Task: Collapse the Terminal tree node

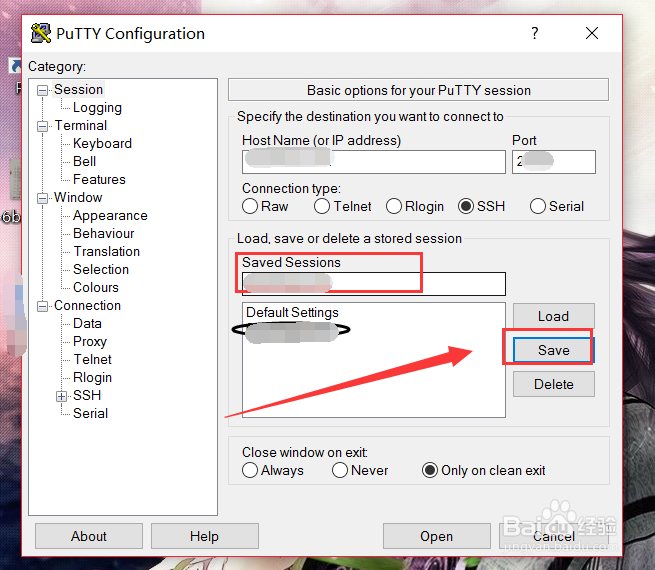Action: 42,126
